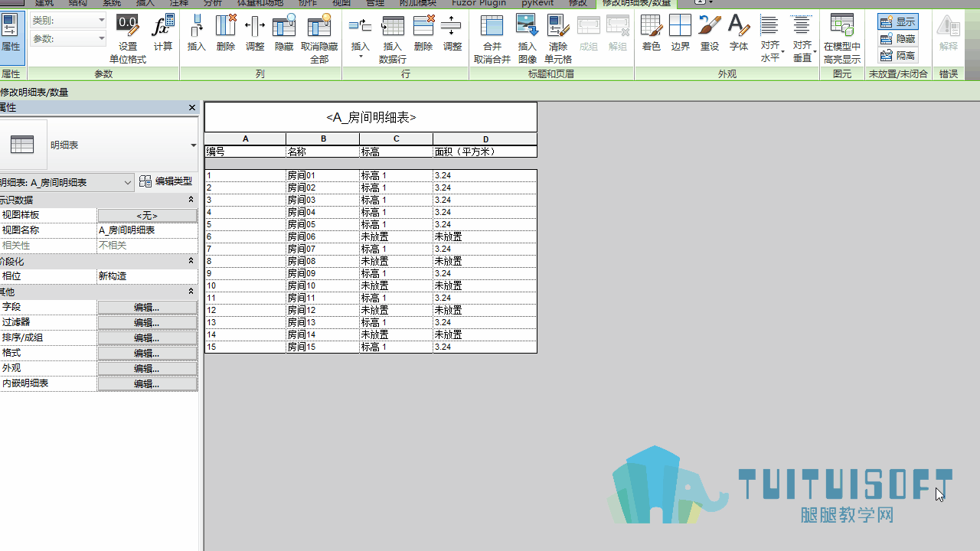
Task: Open the 着色 shading tool
Action: pos(652,33)
